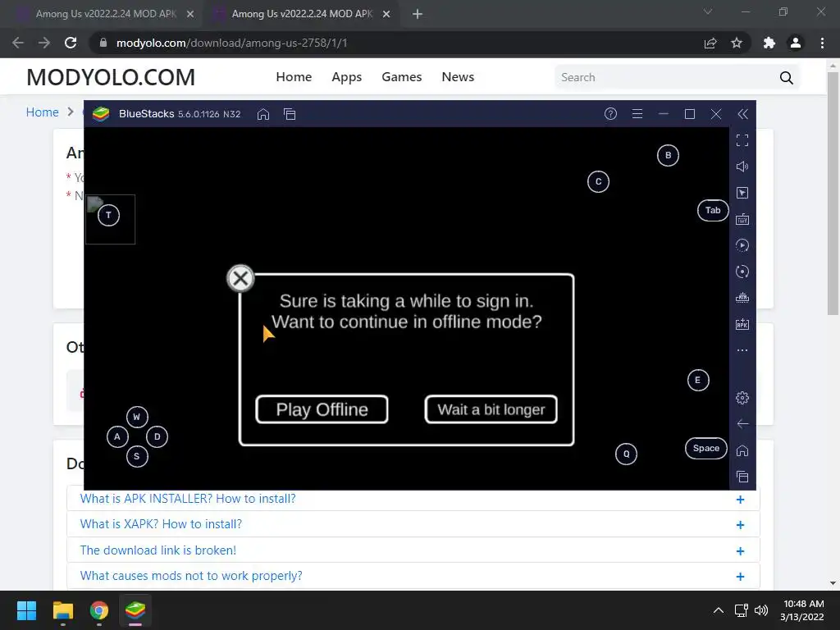Open Chrome profile avatar icon
The image size is (840, 630).
(x=796, y=43)
